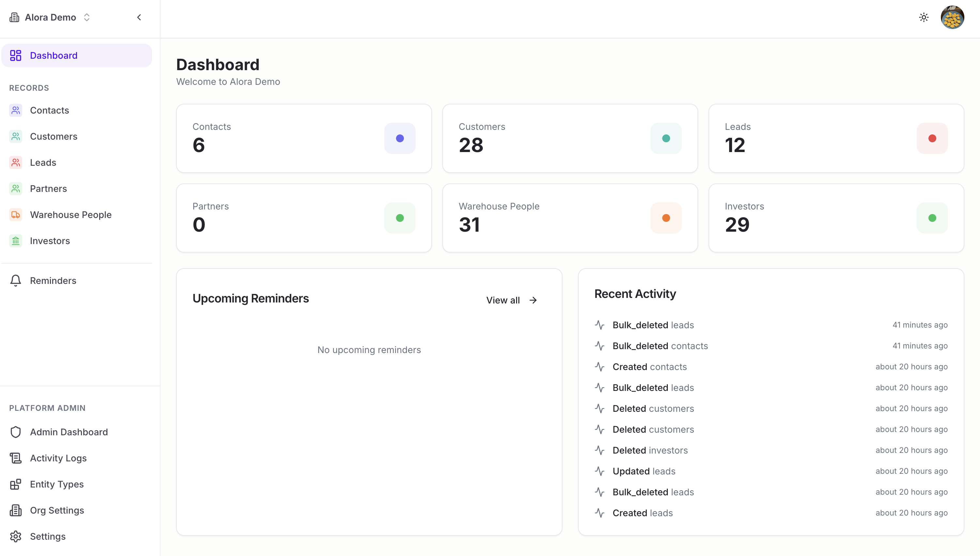Click the orange dot on the Warehouse People card

666,218
